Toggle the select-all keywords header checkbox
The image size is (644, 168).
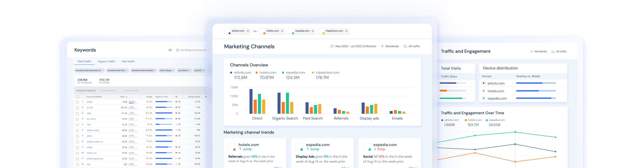coord(78,97)
